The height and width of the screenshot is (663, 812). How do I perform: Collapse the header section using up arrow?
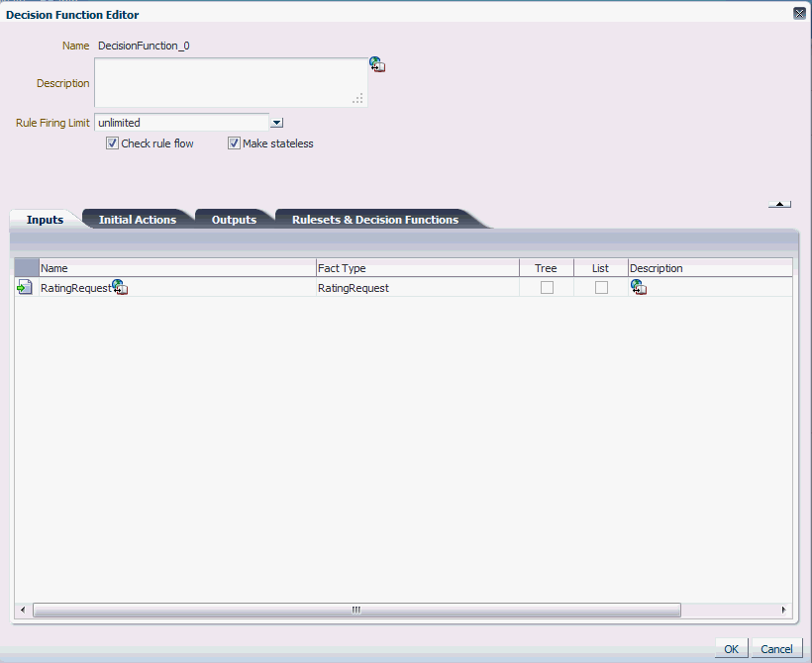coord(779,204)
